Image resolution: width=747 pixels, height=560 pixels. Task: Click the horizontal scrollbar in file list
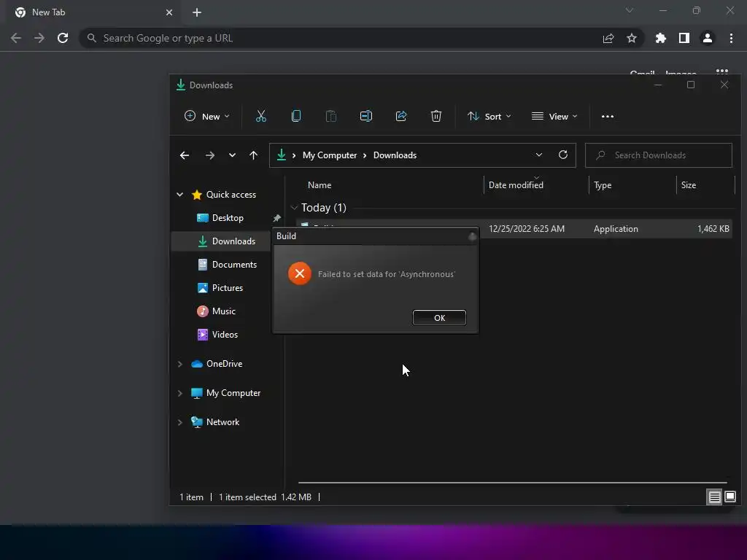pyautogui.click(x=512, y=483)
